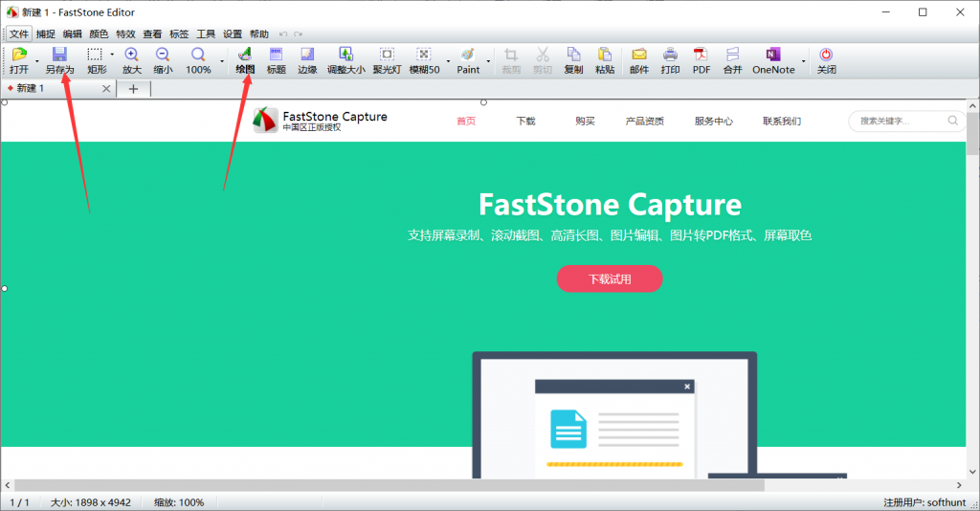Screen dimensions: 980x511
Task: Click the 首页 link in captured page
Action: pyautogui.click(x=466, y=122)
